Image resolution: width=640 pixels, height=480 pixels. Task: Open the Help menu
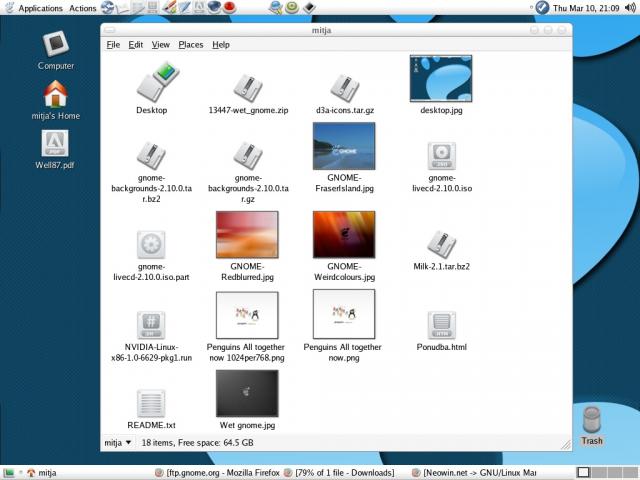coord(221,44)
